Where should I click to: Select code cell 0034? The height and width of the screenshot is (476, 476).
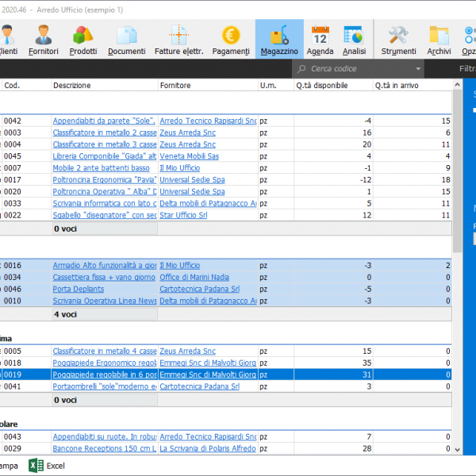point(13,278)
